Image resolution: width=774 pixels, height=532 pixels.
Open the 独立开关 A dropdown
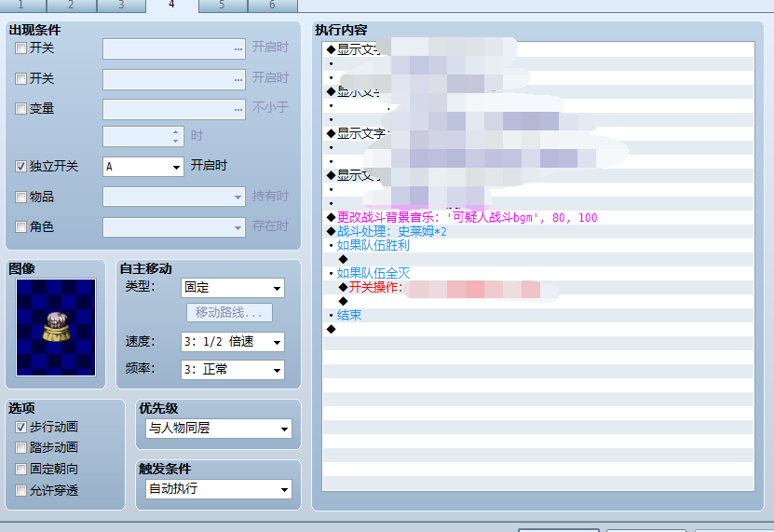point(143,167)
